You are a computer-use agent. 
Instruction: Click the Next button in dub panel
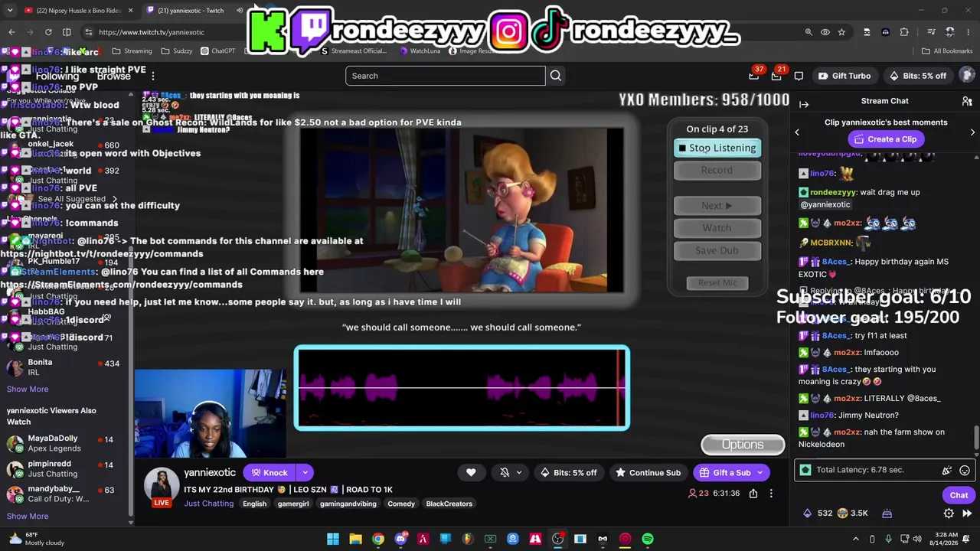point(717,206)
